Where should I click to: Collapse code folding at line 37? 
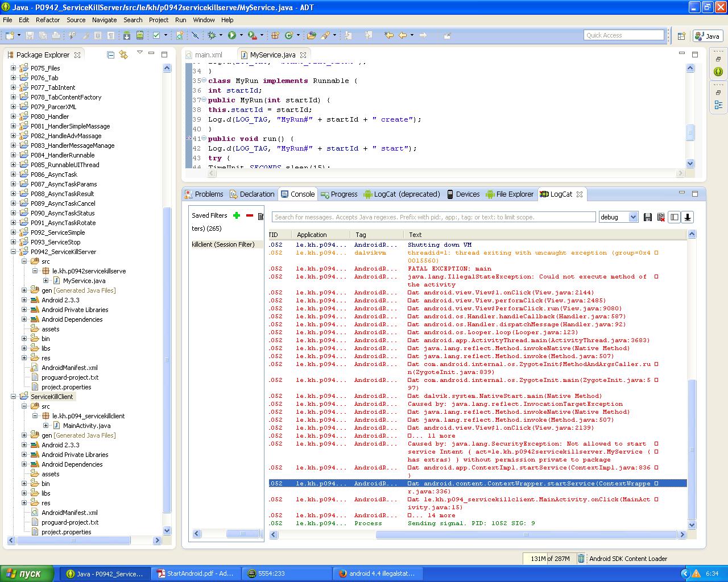tap(204, 99)
